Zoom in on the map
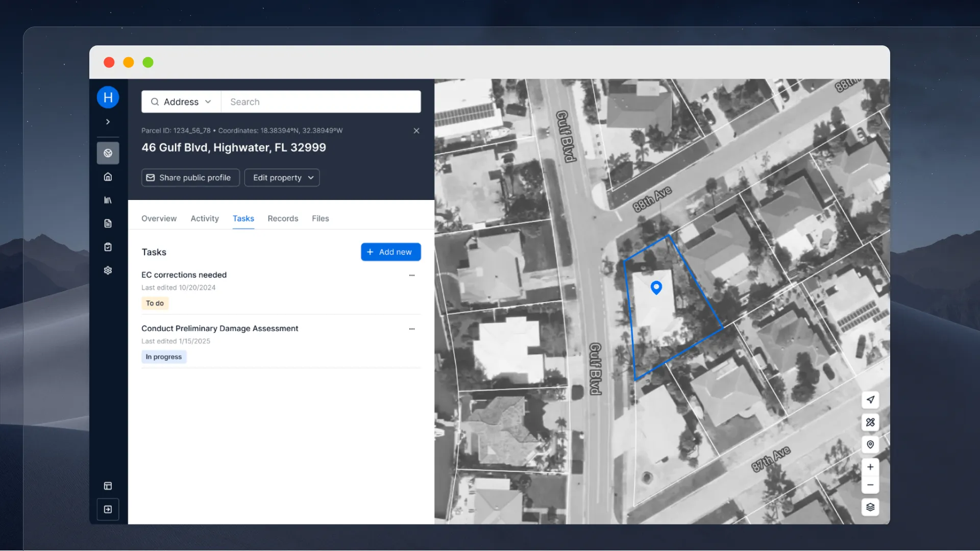The width and height of the screenshot is (980, 551). pyautogui.click(x=870, y=467)
